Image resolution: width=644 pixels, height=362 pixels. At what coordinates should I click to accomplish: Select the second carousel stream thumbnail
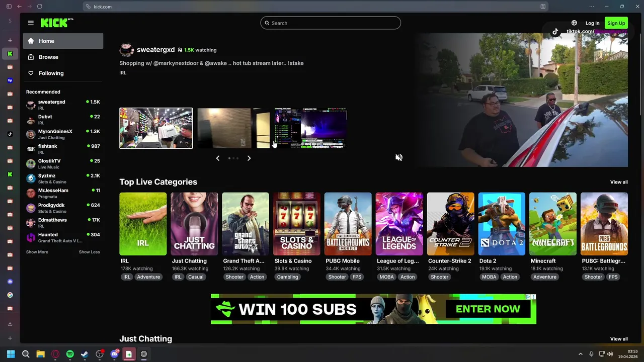tap(233, 128)
